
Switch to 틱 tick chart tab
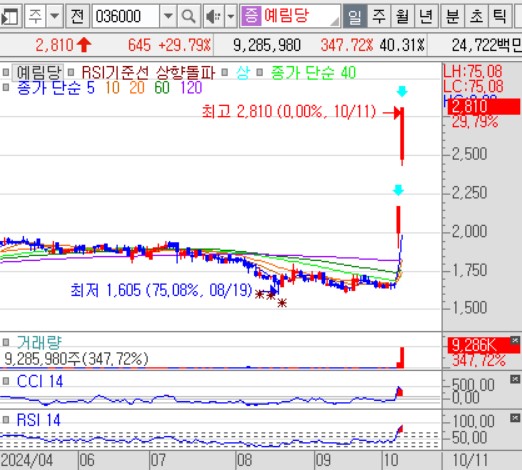500,16
